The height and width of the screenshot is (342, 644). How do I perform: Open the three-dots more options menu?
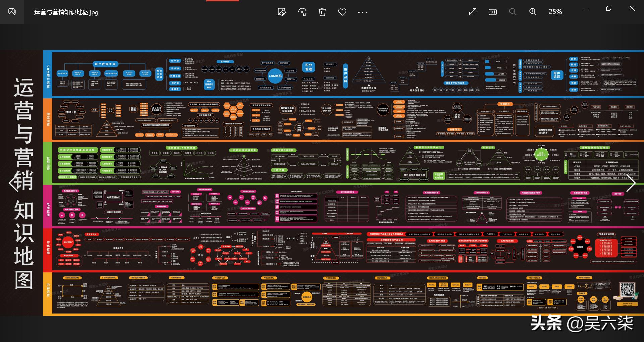tap(362, 12)
